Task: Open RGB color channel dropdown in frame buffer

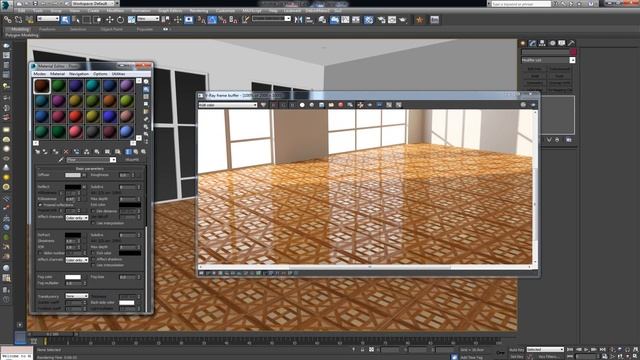Action: coord(228,105)
